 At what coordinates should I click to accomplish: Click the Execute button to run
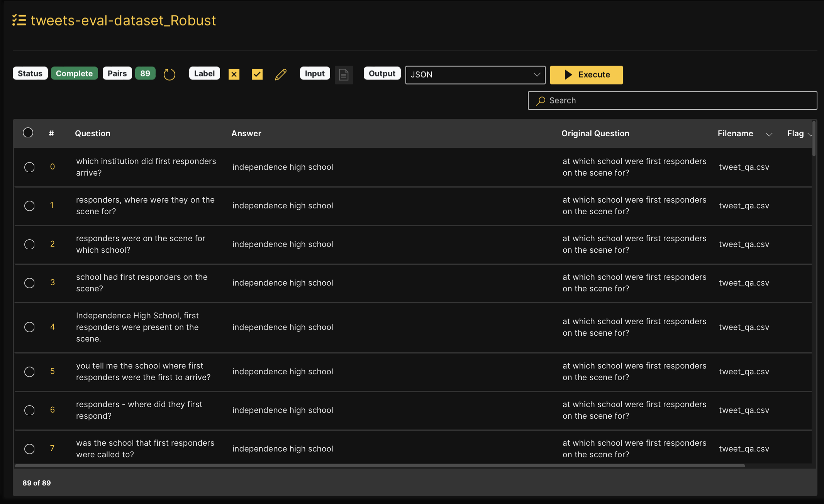586,74
